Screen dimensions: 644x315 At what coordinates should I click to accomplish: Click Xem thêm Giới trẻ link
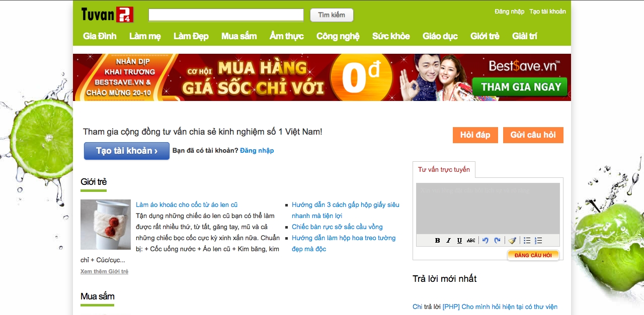[104, 271]
